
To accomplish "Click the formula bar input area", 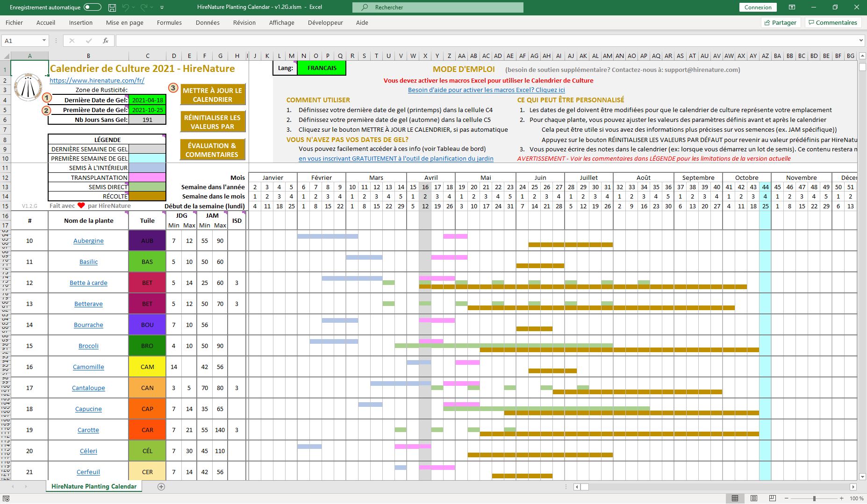I will [x=486, y=41].
